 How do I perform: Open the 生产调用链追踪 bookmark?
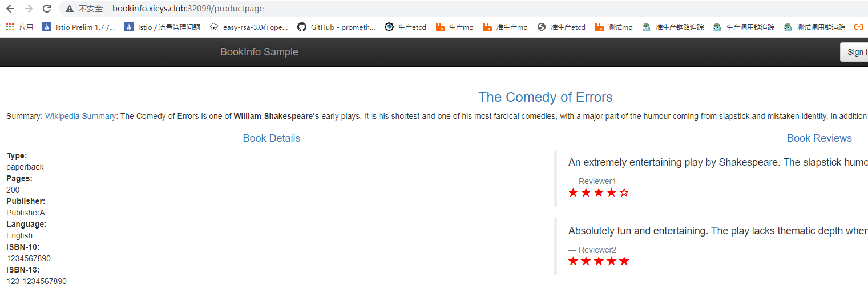[744, 27]
